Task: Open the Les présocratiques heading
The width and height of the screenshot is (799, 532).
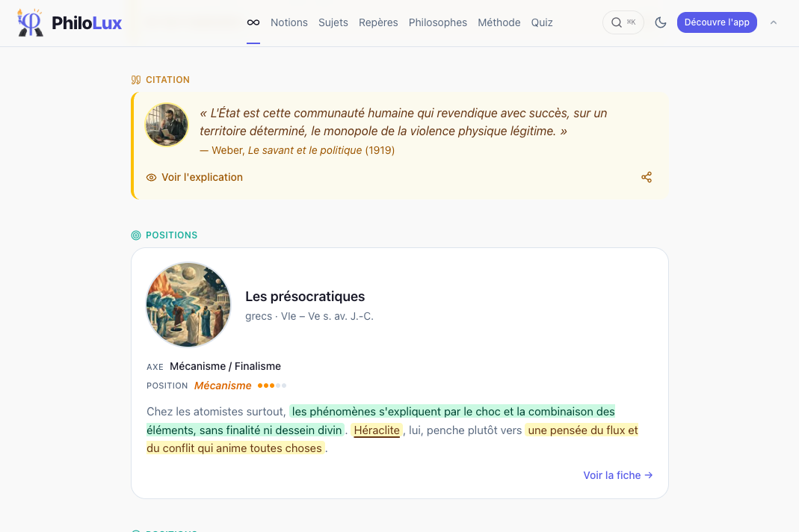Action: tap(305, 297)
